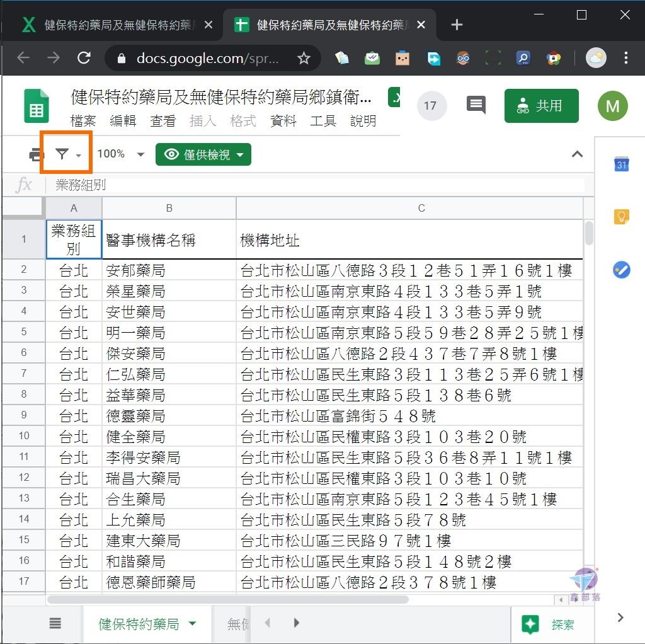Open the 僅供檢視 view-only dropdown
The height and width of the screenshot is (644, 645).
click(203, 154)
